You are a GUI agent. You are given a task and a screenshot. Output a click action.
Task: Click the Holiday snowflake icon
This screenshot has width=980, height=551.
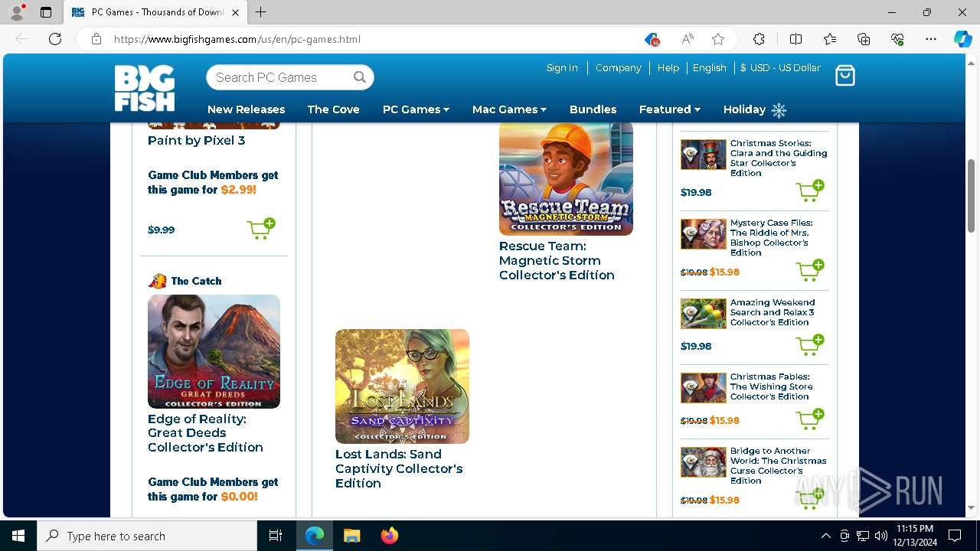pos(779,110)
